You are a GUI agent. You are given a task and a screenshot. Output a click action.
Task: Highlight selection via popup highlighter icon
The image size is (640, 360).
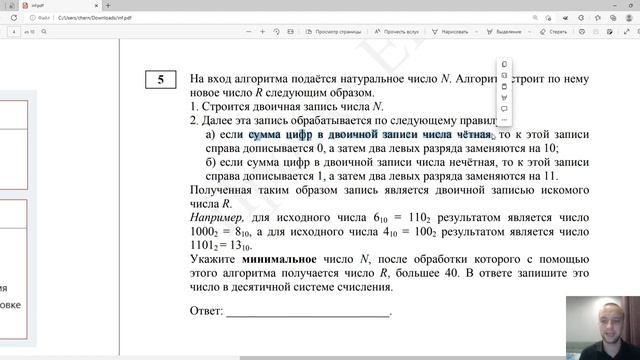pyautogui.click(x=504, y=98)
